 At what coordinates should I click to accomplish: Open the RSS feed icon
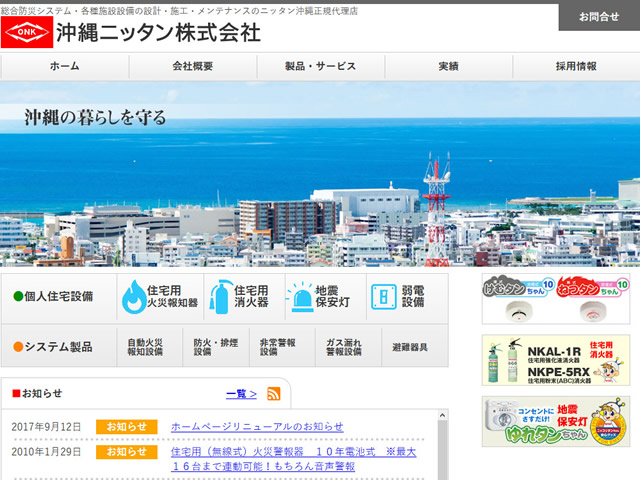click(273, 394)
